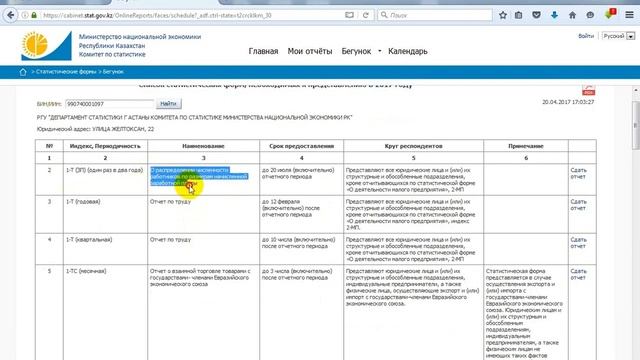Click the Срок предоставления column header
Screen dimensions: 640x360
tap(302, 146)
